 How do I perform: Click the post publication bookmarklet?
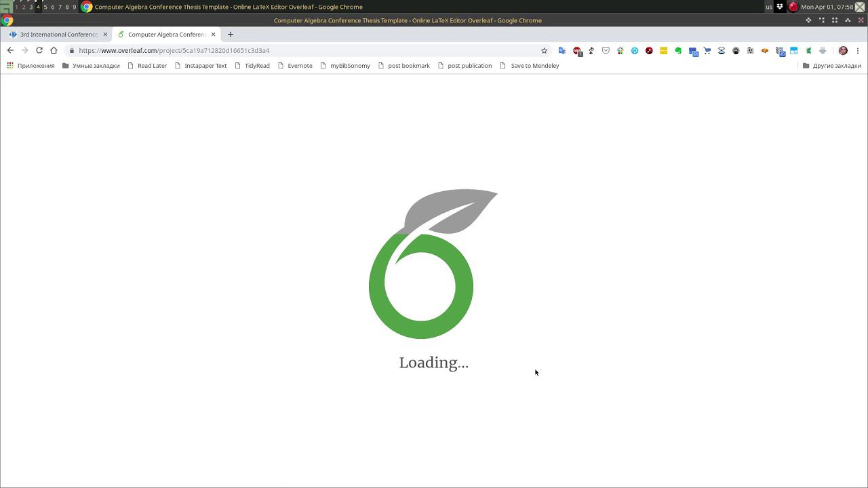point(465,66)
